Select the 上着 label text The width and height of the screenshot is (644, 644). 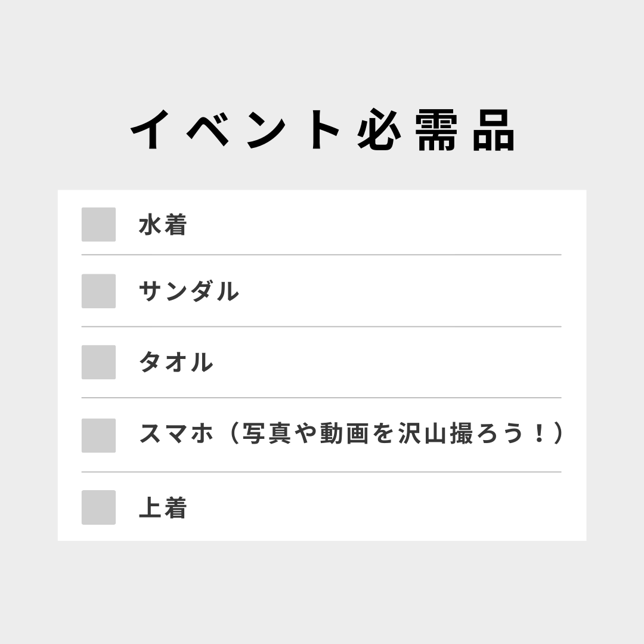tap(163, 507)
